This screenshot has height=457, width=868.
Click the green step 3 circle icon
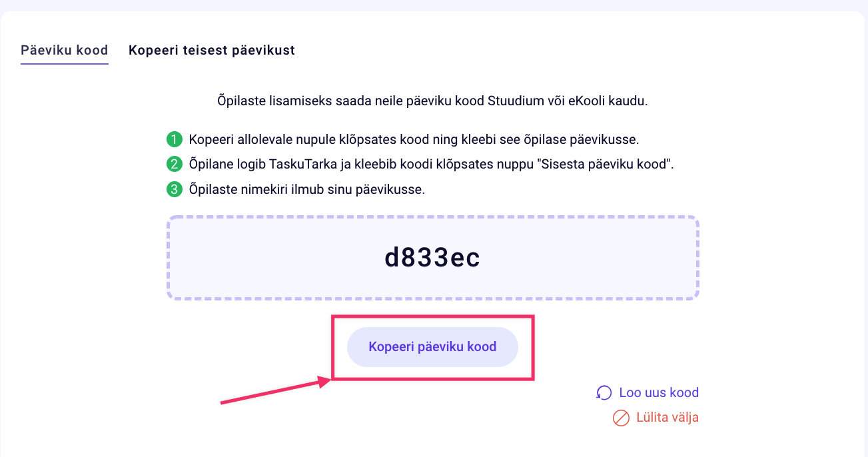(174, 189)
